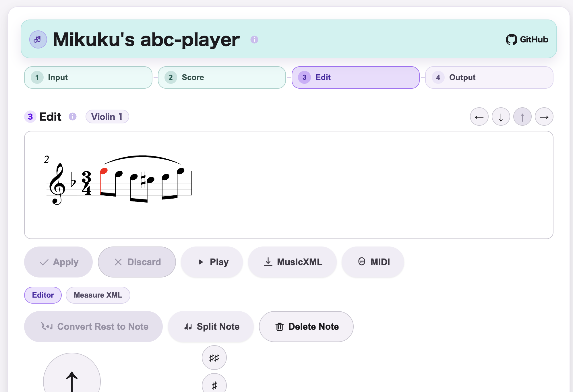The image size is (573, 392).
Task: Click the info icon next to the title
Action: tap(254, 40)
